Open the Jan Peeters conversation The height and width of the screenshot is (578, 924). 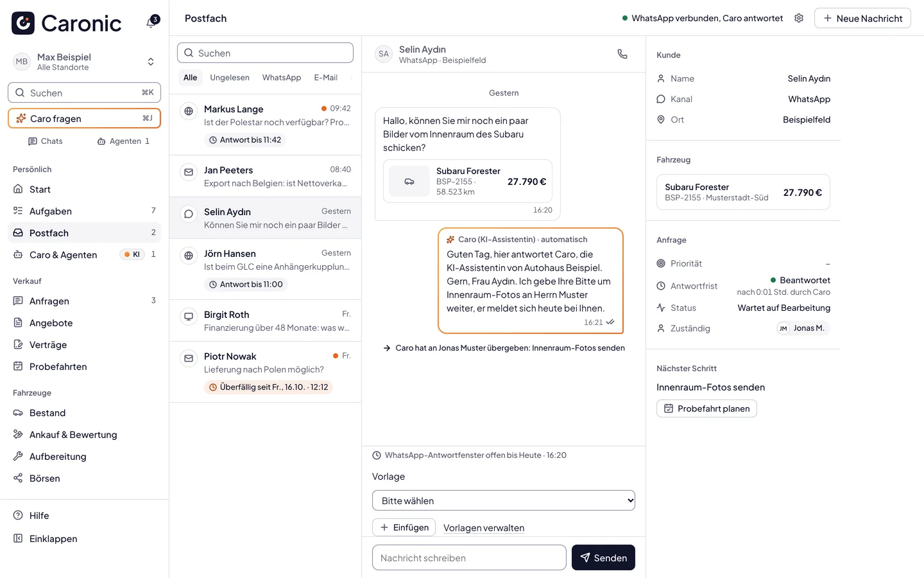click(265, 176)
